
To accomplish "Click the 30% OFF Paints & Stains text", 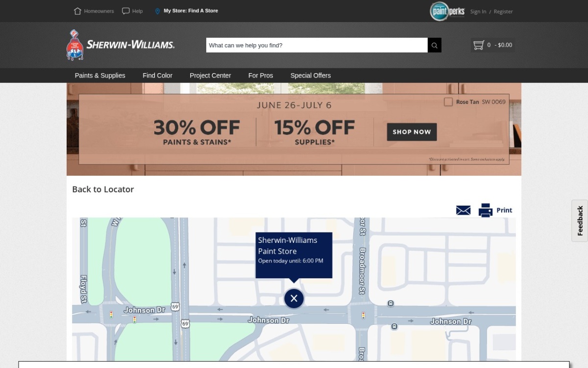I will (x=197, y=132).
